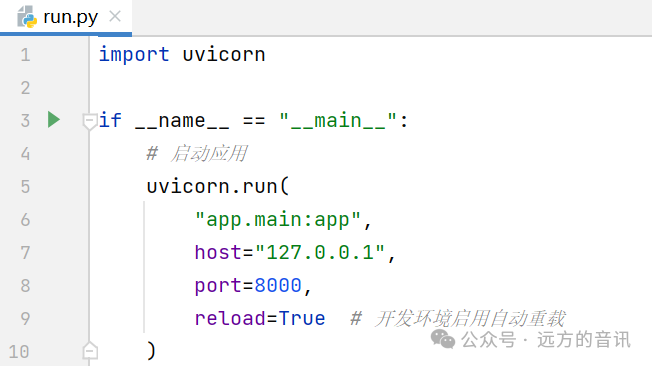Click fold end marker at line 10
Viewport: 652px width, 366px height.
(90, 350)
